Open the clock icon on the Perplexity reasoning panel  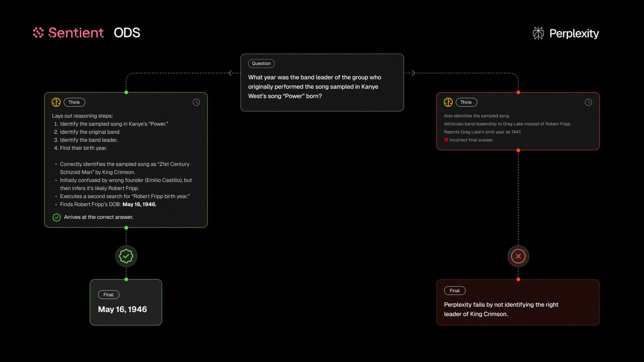click(x=588, y=102)
